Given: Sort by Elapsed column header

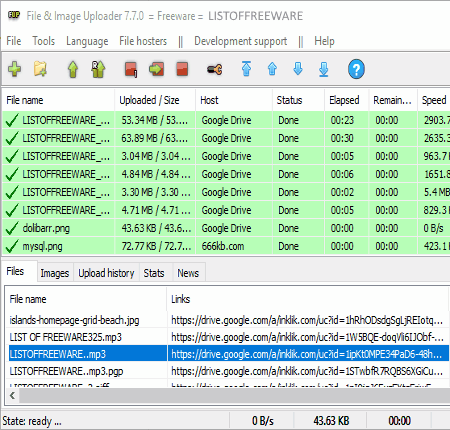Looking at the screenshot, I should [347, 100].
